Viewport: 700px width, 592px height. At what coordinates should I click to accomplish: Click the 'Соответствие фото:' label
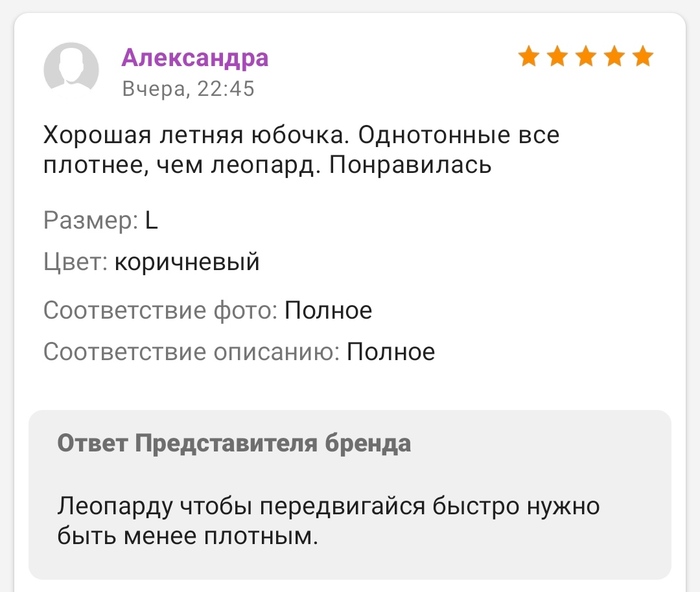click(160, 311)
